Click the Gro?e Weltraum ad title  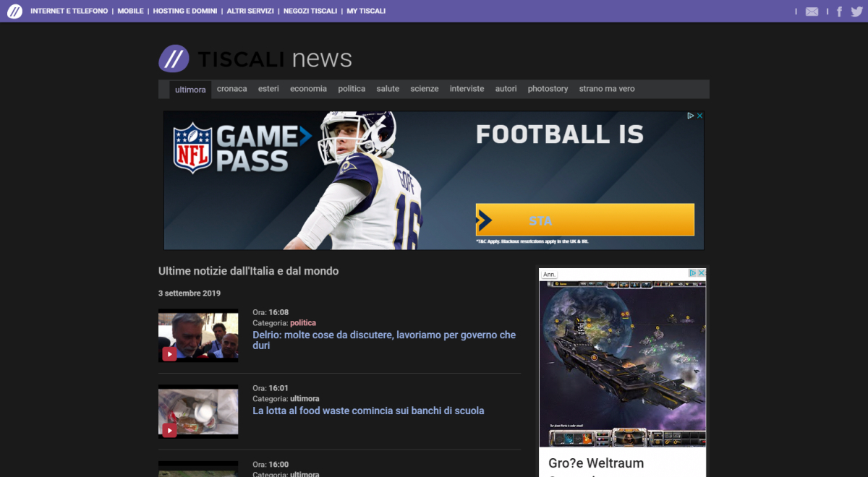coord(596,463)
